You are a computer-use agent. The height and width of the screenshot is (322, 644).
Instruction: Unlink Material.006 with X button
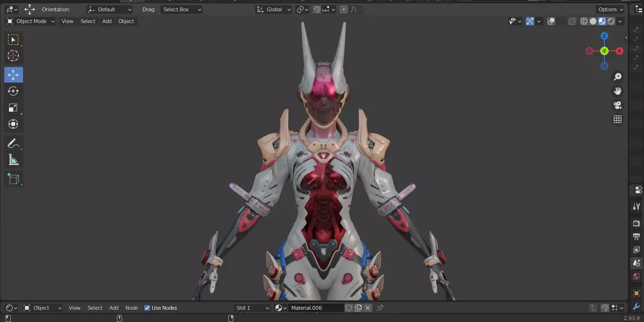pos(368,308)
